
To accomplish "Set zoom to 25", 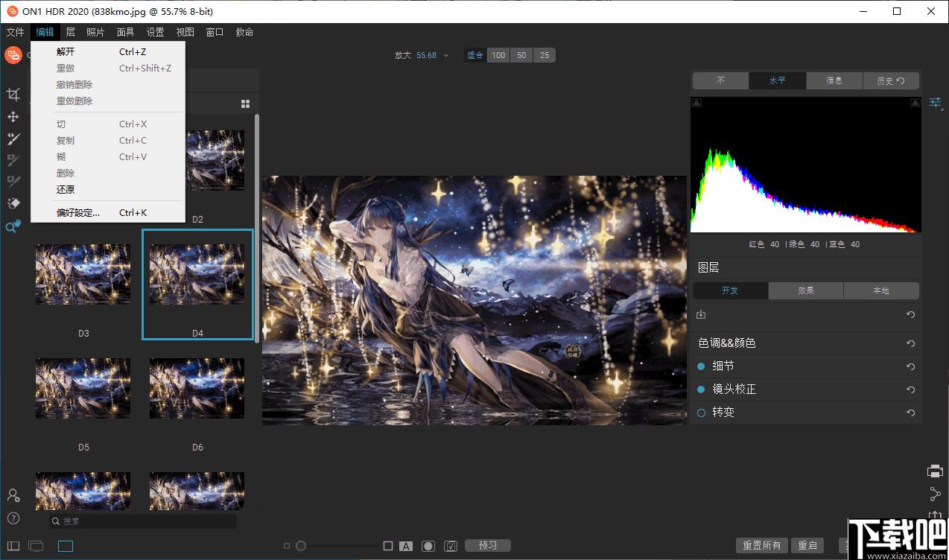I will 545,55.
